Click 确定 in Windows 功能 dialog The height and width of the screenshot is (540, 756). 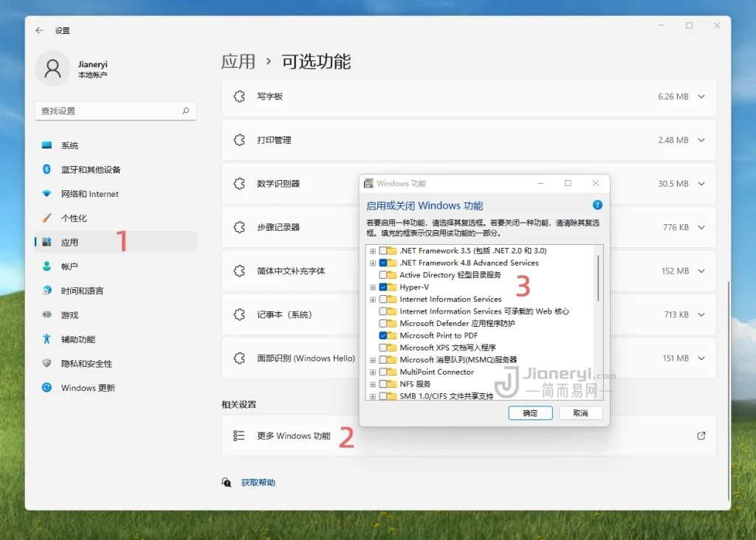(530, 413)
